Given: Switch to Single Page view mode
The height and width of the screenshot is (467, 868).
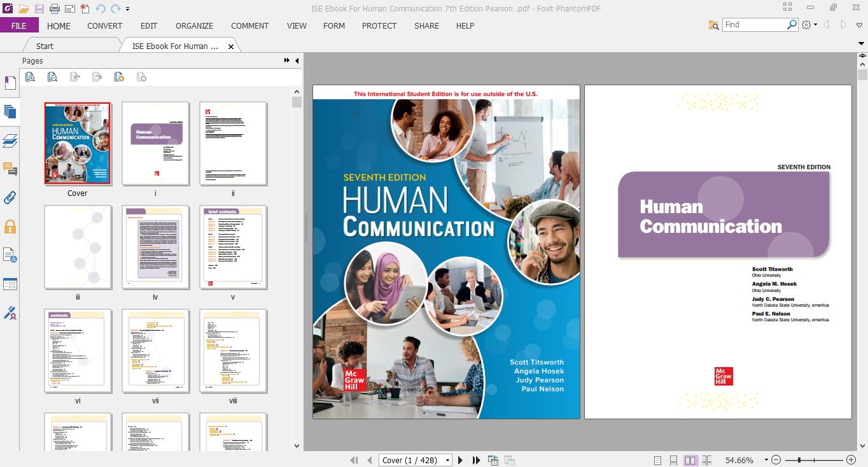Looking at the screenshot, I should point(657,460).
